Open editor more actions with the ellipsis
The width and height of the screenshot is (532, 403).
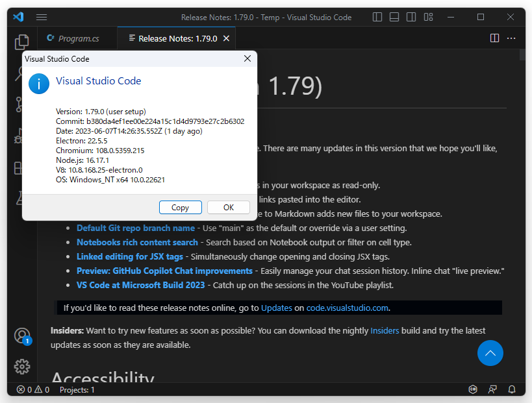click(511, 38)
